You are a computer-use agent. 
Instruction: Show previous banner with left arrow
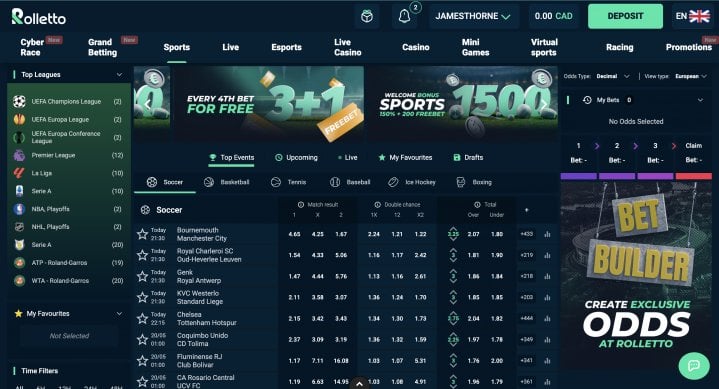pos(147,104)
